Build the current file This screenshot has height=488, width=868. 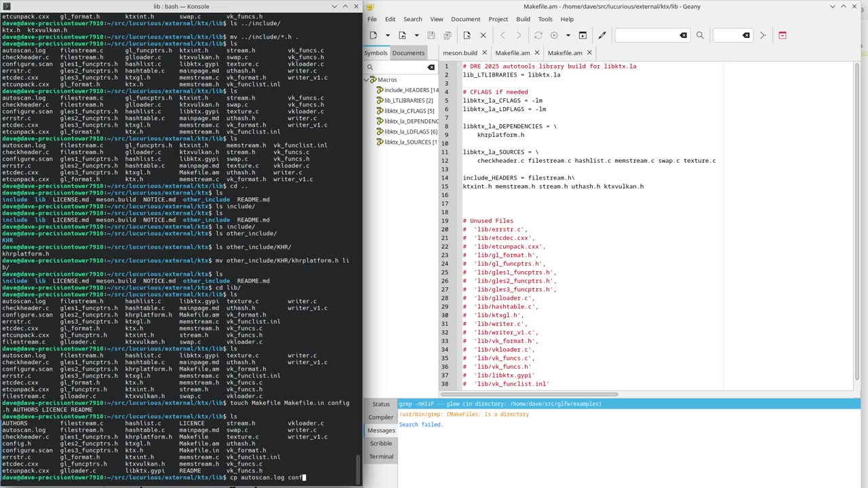(554, 35)
